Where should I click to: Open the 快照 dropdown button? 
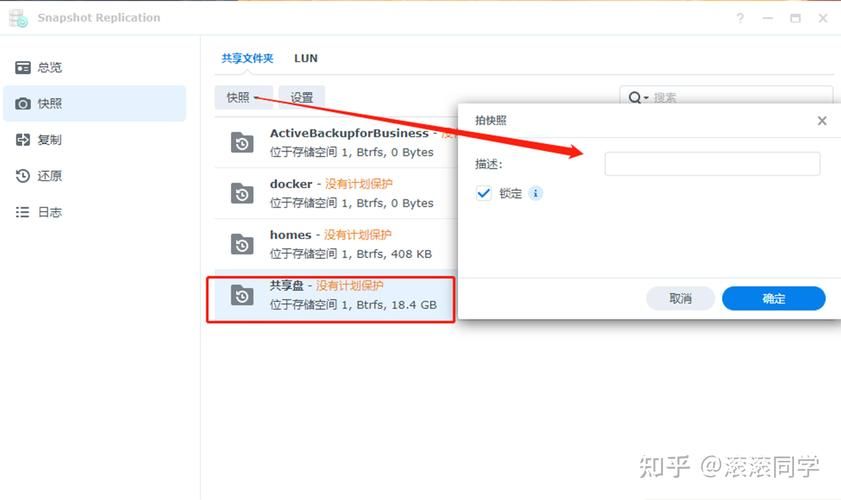click(x=244, y=97)
